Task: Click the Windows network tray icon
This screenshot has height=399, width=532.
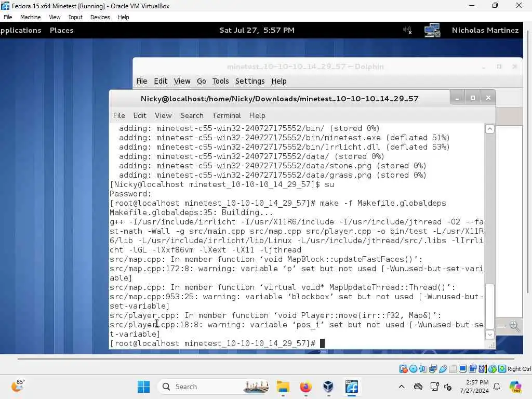Action: pyautogui.click(x=434, y=387)
